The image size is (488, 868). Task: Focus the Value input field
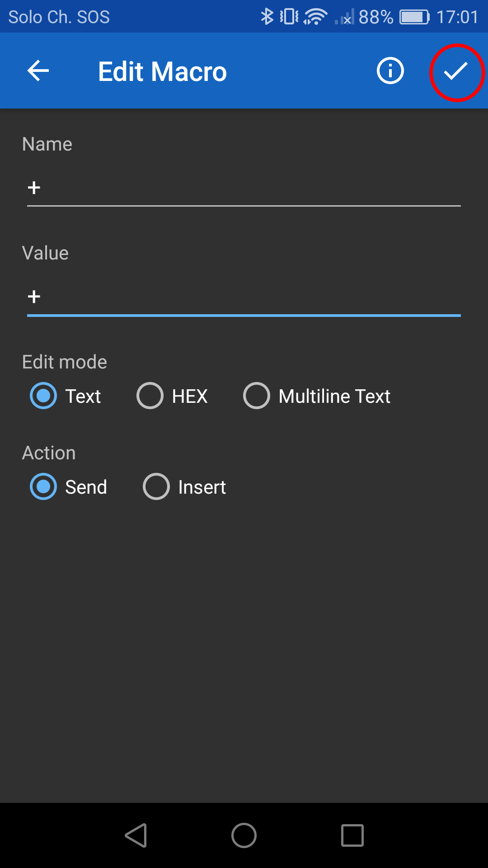tap(244, 297)
